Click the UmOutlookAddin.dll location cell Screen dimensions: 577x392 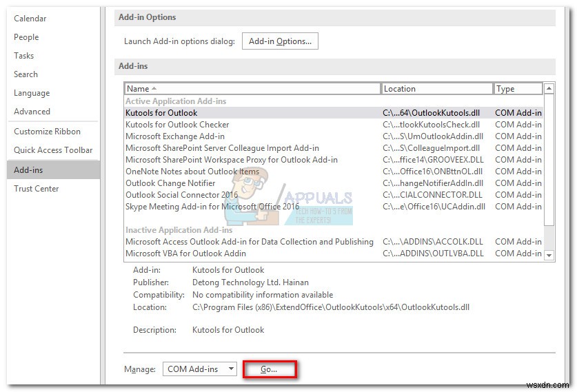pyautogui.click(x=433, y=136)
